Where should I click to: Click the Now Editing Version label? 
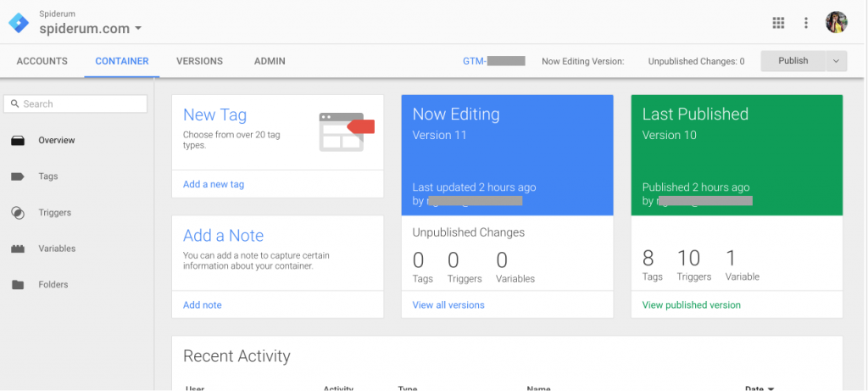tap(583, 61)
